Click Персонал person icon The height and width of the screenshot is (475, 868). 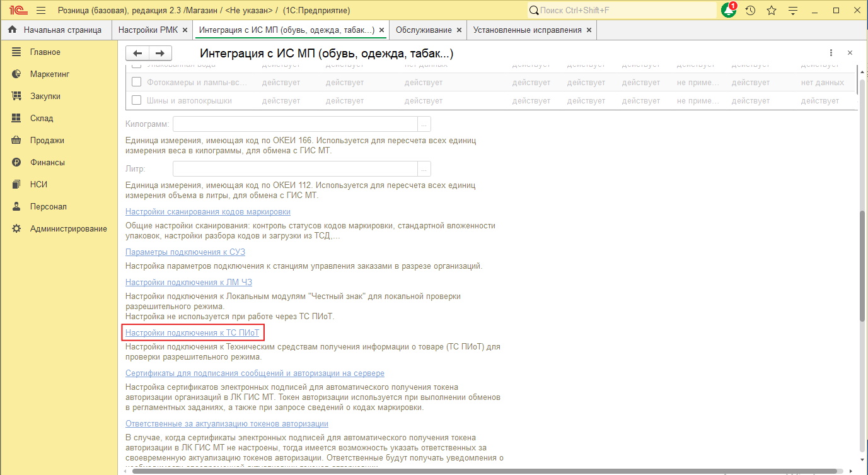(17, 206)
